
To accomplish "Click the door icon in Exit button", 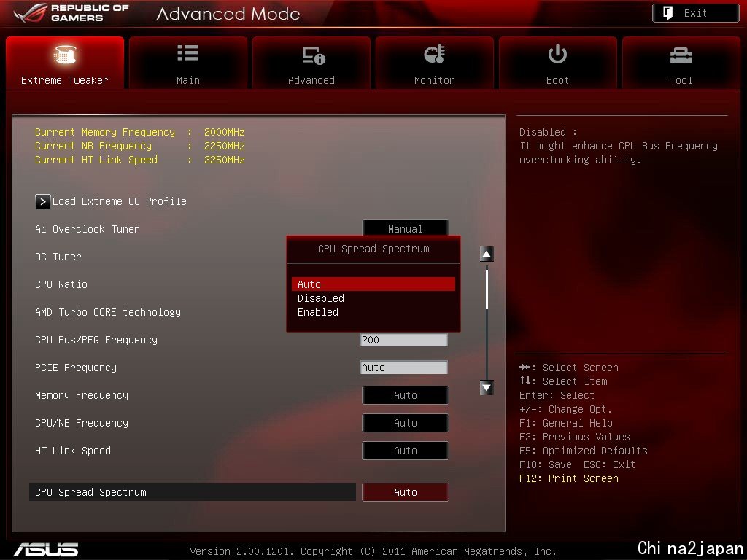I will pos(668,13).
